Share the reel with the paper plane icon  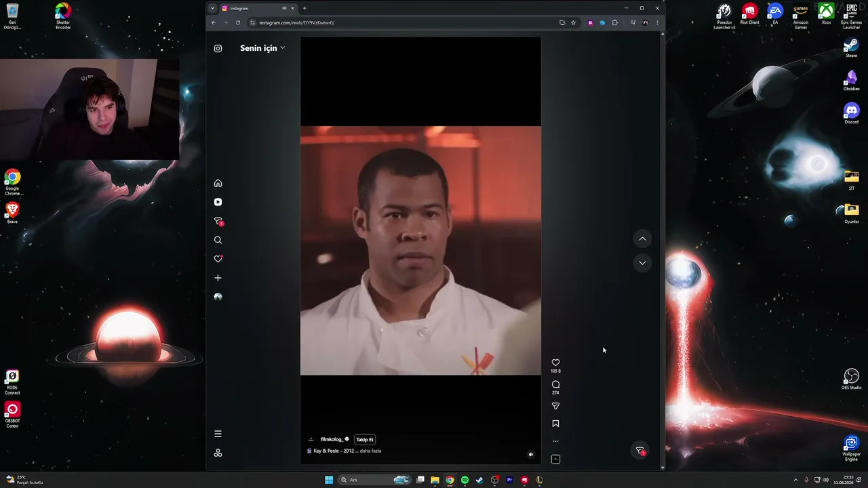point(555,406)
